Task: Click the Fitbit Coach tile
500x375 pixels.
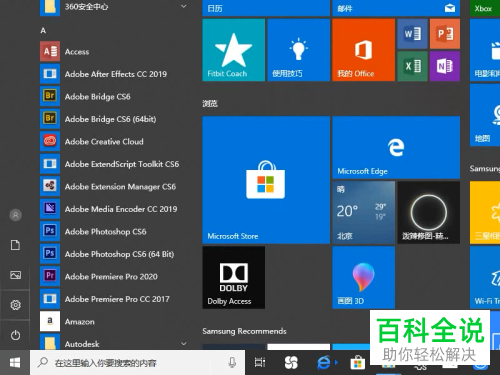Action: pos(233,50)
